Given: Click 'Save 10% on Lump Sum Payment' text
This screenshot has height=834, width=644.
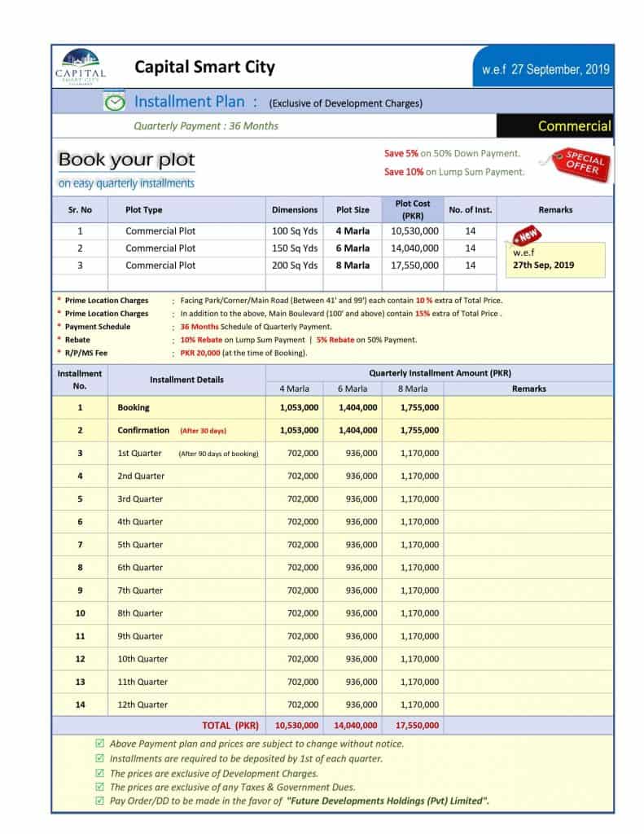Looking at the screenshot, I should [454, 172].
